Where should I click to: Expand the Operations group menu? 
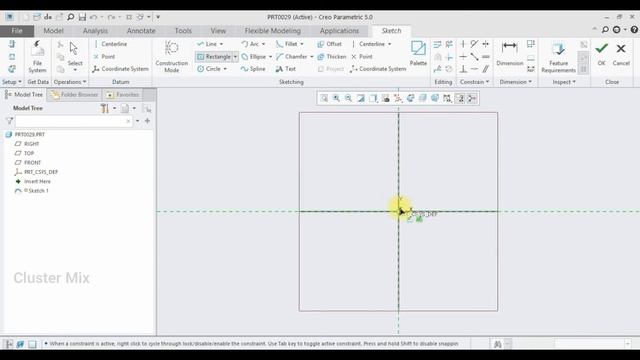[x=70, y=82]
